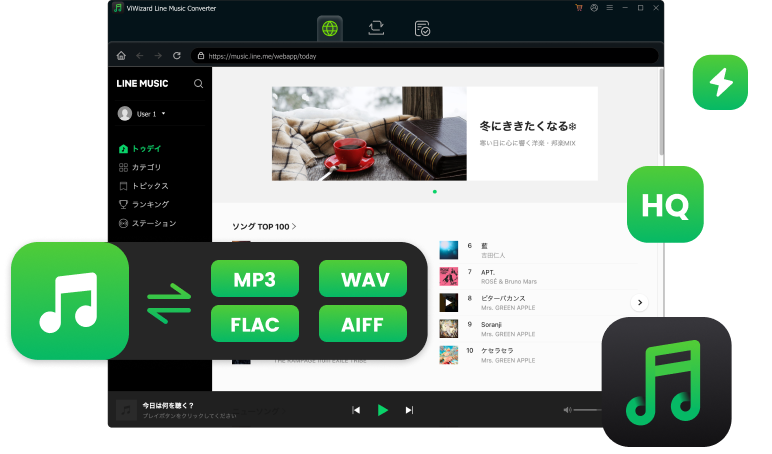Click the Soranji song title

[491, 324]
